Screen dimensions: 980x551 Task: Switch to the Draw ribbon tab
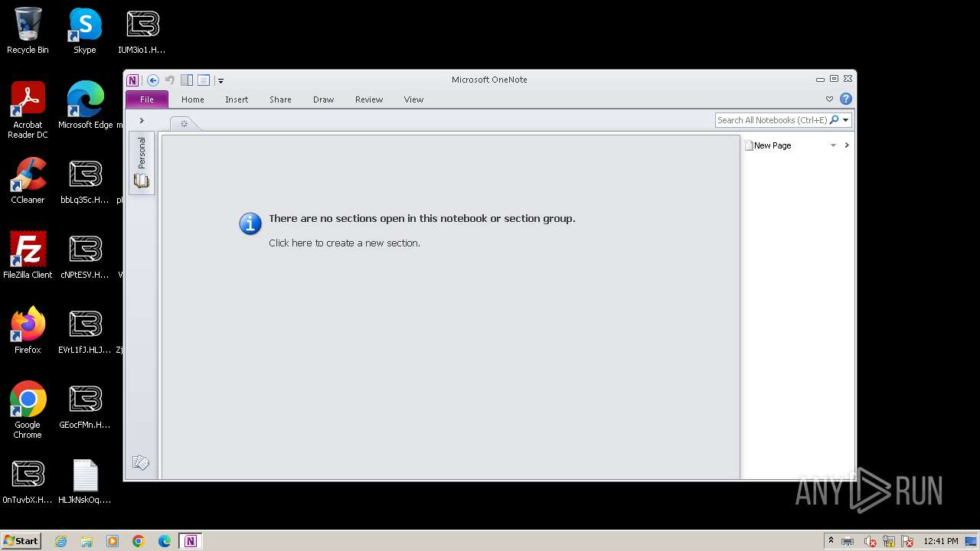tap(324, 99)
